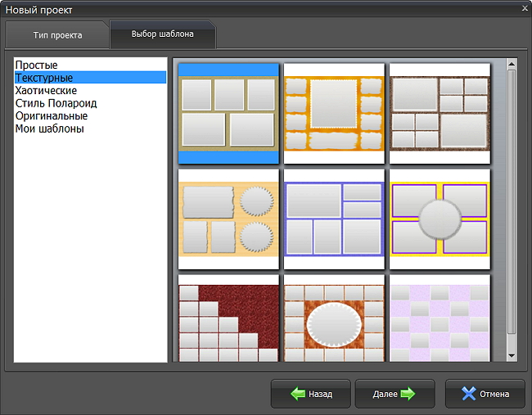This screenshot has width=532, height=415.
Task: Choose the orange torn-edge collage template
Action: pos(333,112)
